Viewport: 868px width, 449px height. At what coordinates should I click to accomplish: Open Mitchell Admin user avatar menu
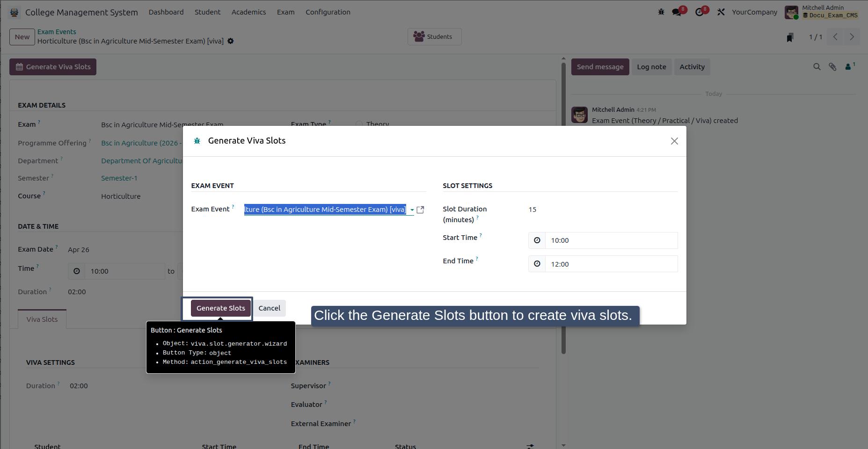point(791,12)
